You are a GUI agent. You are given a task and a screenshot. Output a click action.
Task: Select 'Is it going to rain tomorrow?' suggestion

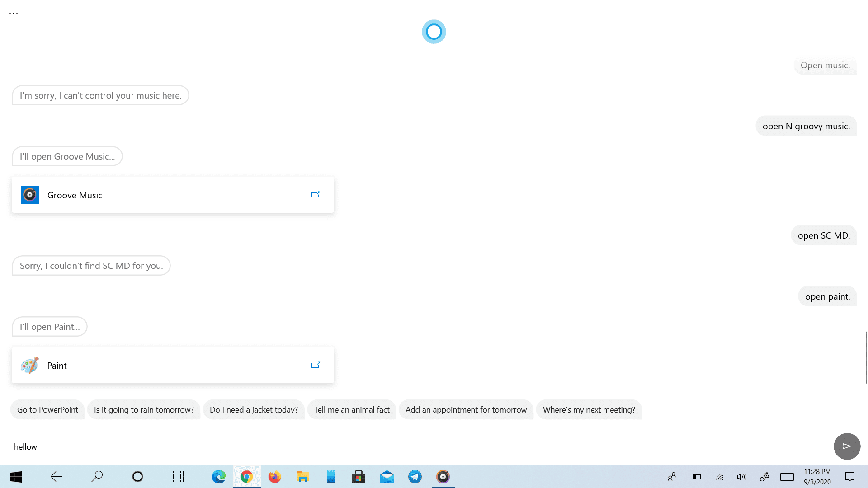point(144,409)
